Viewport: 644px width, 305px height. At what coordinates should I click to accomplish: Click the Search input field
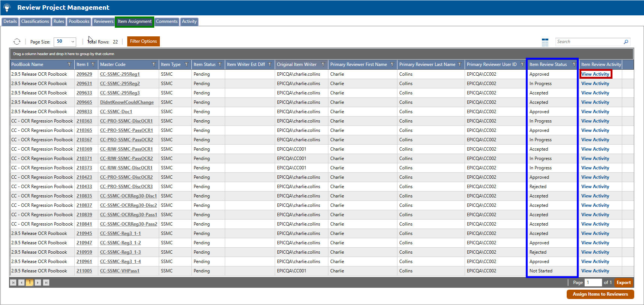[x=588, y=42]
